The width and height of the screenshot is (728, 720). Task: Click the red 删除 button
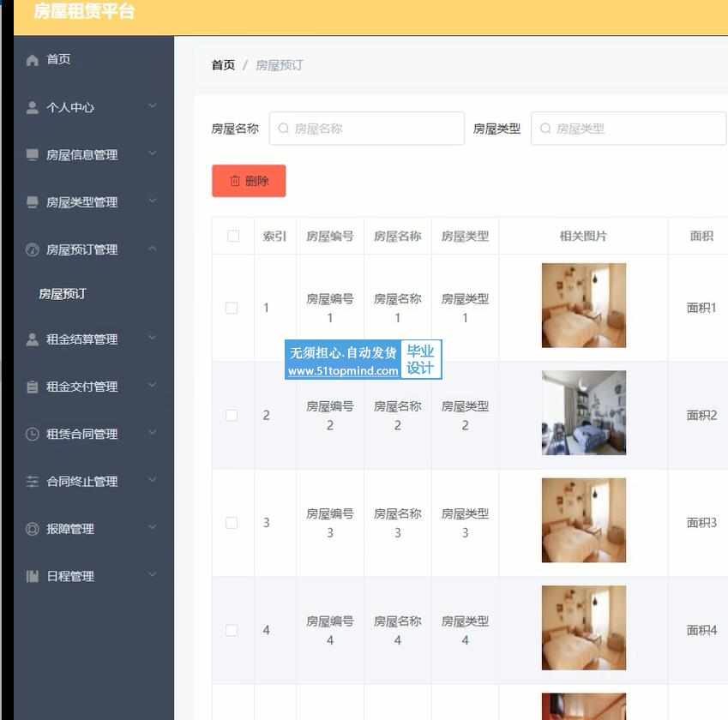click(249, 181)
